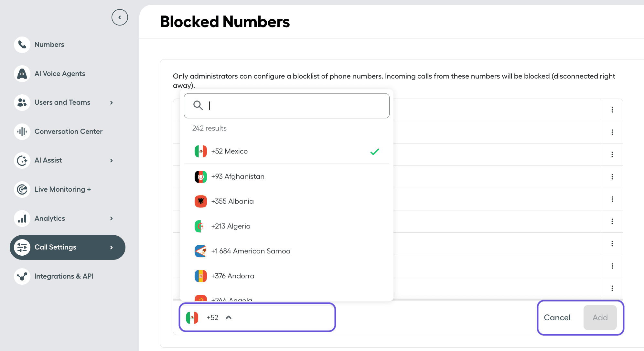Click the search magnifier in country dropdown
The height and width of the screenshot is (351, 644).
tap(198, 105)
